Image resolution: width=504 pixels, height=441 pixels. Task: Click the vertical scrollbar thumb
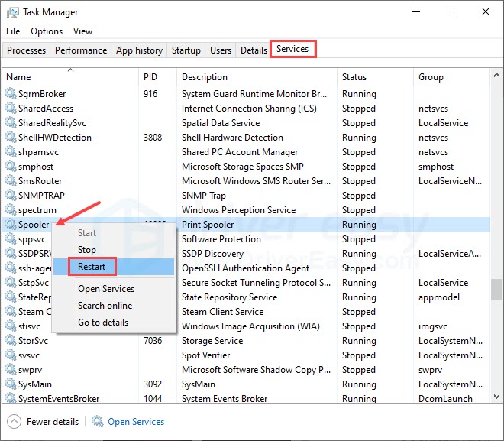(497, 290)
